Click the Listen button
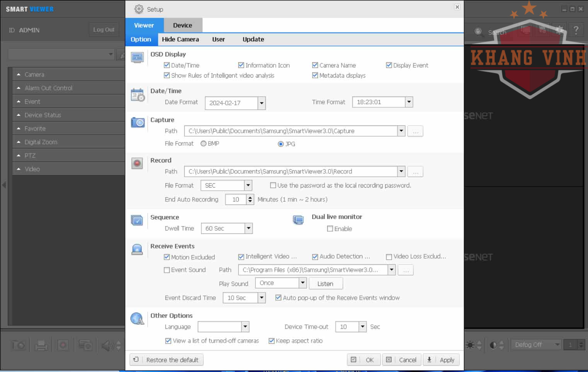The image size is (588, 372). (325, 284)
